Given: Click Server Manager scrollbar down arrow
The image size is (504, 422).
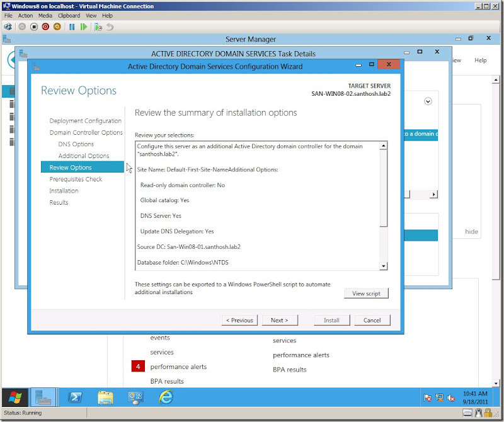Looking at the screenshot, I should [496, 383].
